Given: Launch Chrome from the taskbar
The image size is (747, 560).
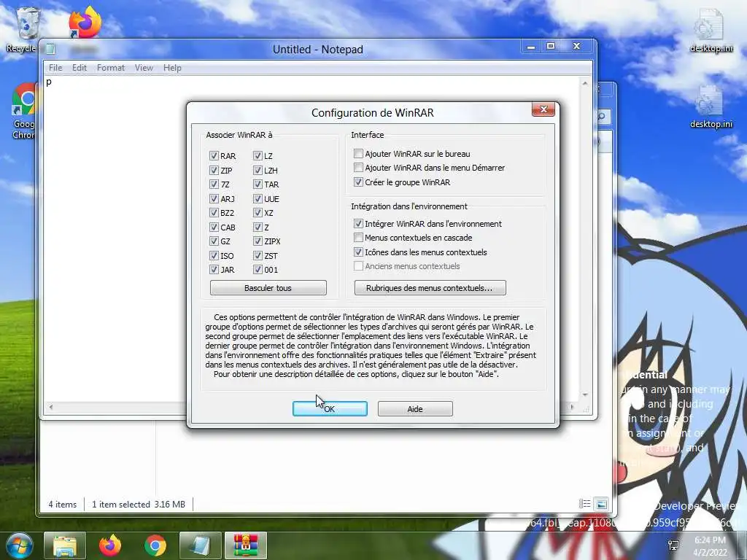Looking at the screenshot, I should click(155, 545).
